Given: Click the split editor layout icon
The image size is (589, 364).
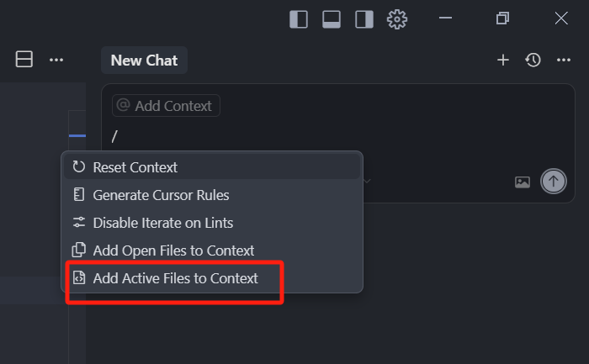Looking at the screenshot, I should pos(24,60).
